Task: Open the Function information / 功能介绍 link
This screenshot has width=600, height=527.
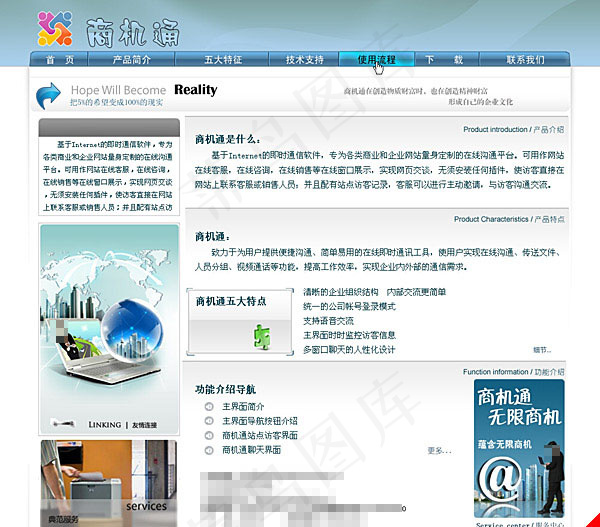Action: tap(514, 372)
